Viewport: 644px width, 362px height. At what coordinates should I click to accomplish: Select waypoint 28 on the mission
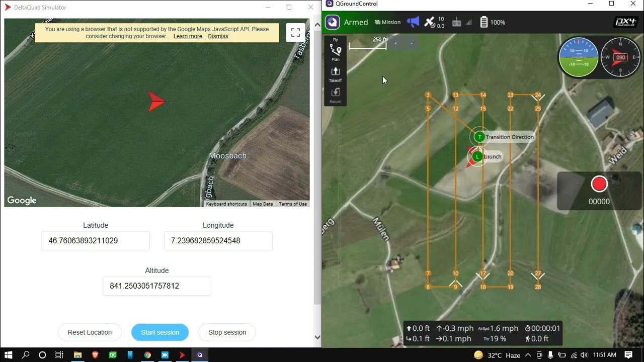pos(538,287)
